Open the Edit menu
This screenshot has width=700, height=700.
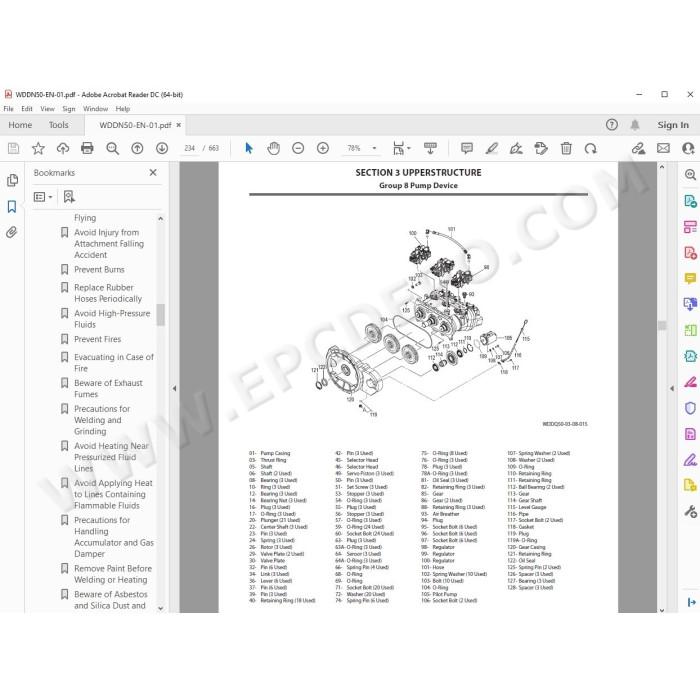coord(27,108)
